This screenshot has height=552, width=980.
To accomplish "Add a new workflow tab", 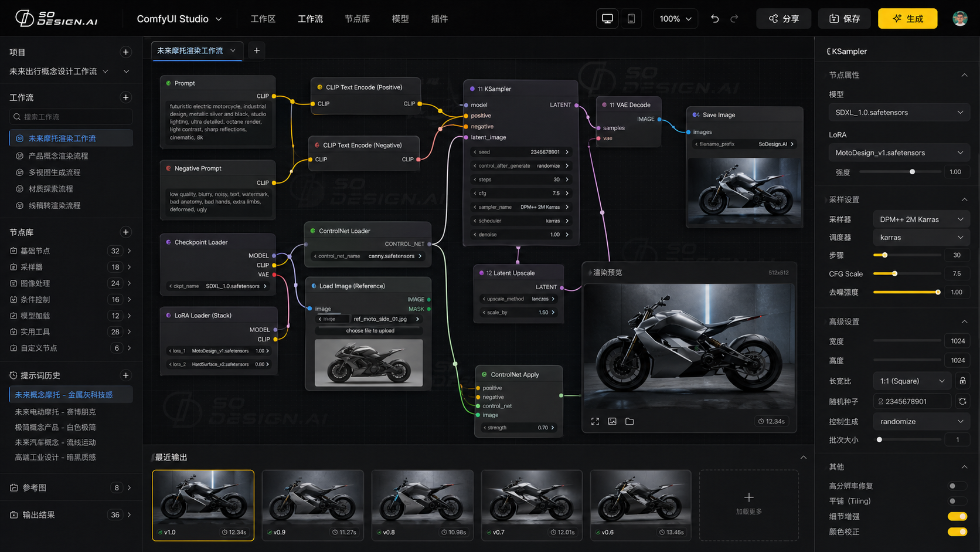I will [x=257, y=50].
